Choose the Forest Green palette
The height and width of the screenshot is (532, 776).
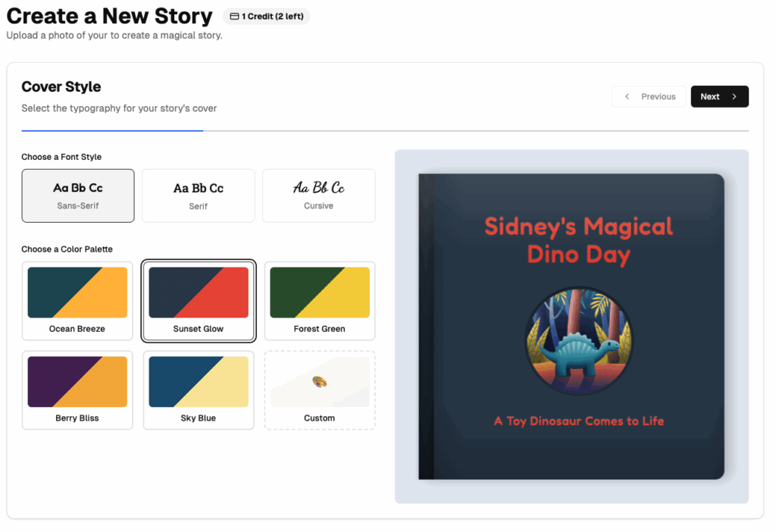coord(319,301)
